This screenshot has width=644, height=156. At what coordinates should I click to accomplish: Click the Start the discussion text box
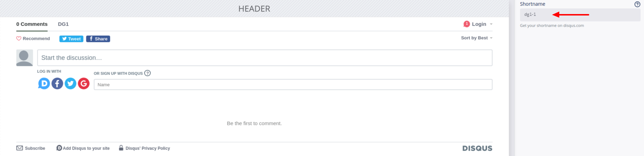265,58
